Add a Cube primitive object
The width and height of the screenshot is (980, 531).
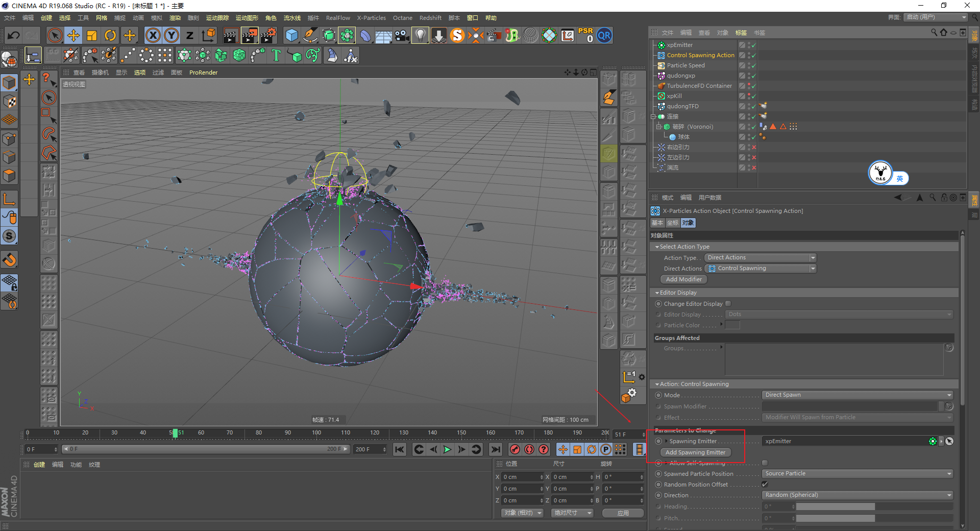click(292, 36)
